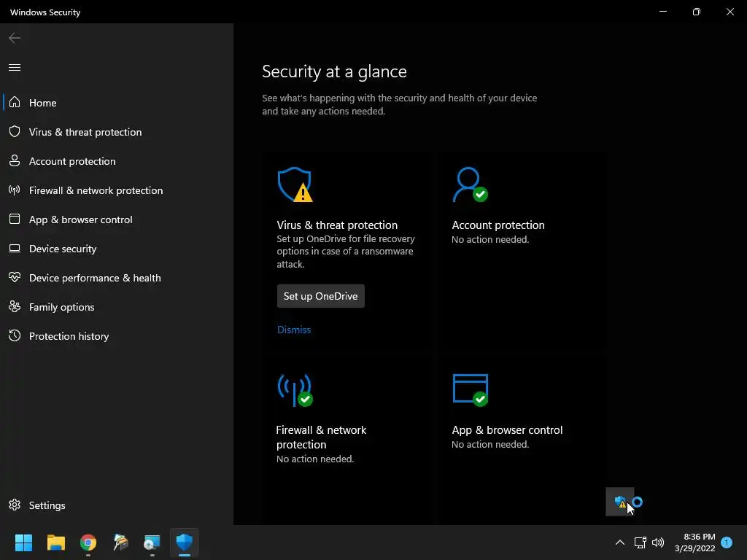
Task: Click the No action needed text under App & browser control
Action: click(490, 444)
